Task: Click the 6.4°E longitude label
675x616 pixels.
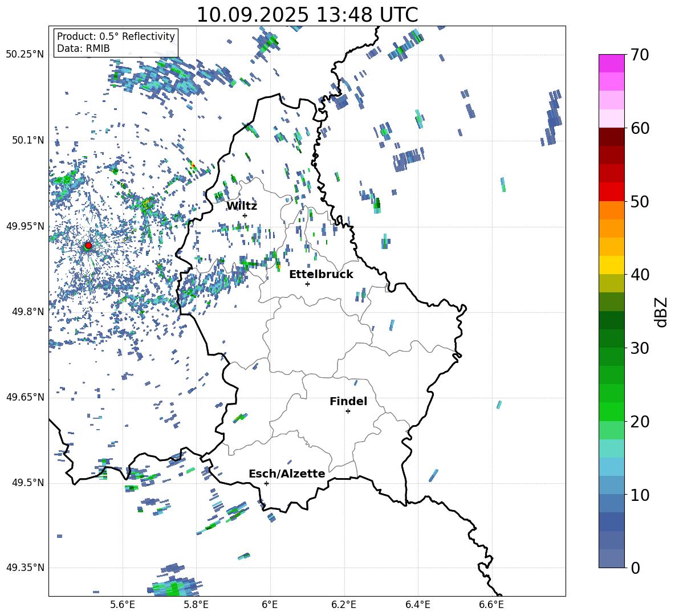Action: click(418, 605)
